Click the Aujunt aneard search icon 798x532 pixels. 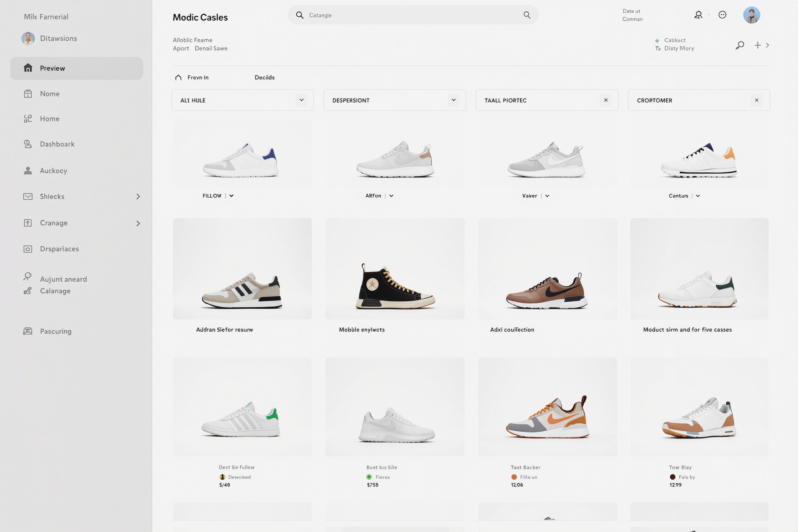[27, 277]
